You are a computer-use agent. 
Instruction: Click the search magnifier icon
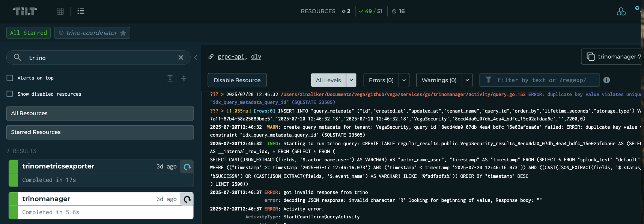coord(17,57)
